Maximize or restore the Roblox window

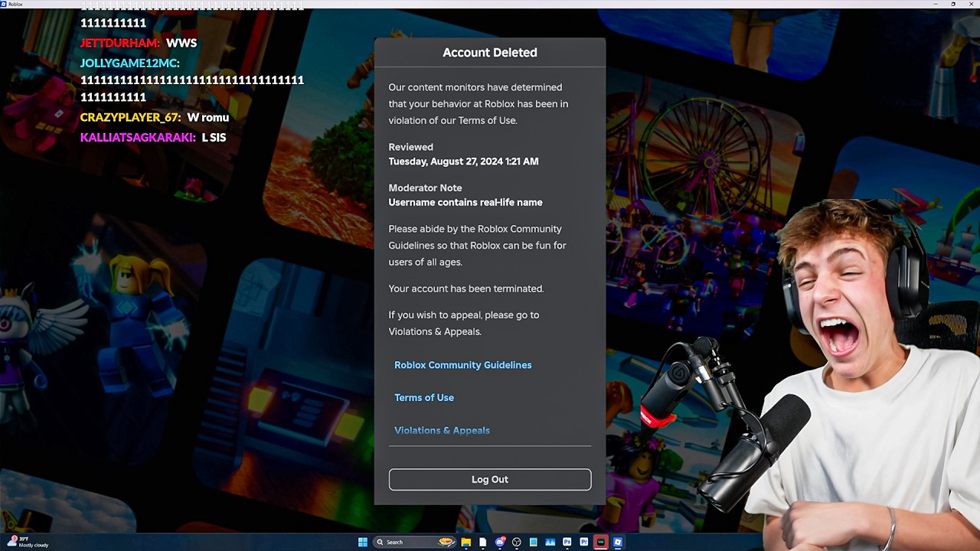click(x=953, y=4)
